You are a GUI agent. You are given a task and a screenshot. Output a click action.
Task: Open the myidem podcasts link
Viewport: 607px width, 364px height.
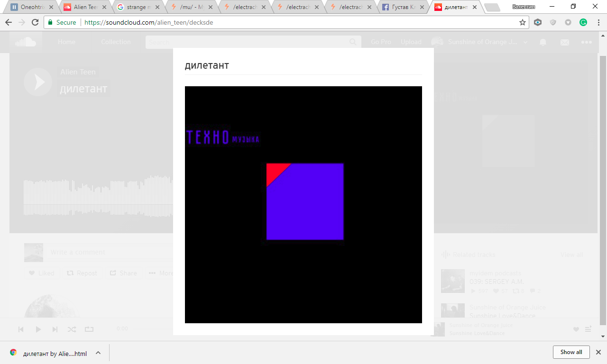(x=495, y=273)
